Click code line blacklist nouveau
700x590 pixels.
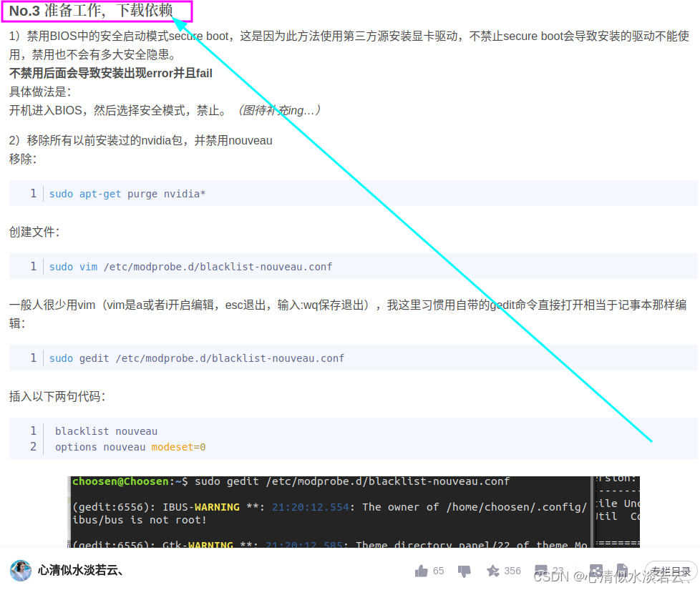pos(106,431)
